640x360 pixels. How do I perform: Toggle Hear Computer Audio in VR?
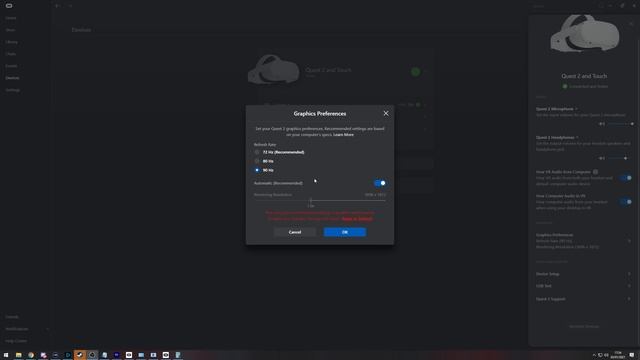pos(626,202)
